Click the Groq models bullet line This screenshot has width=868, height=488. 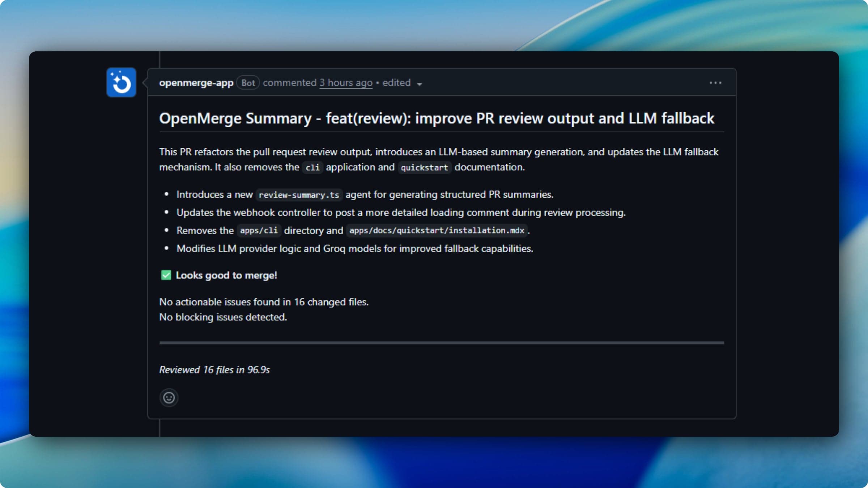[x=355, y=249]
